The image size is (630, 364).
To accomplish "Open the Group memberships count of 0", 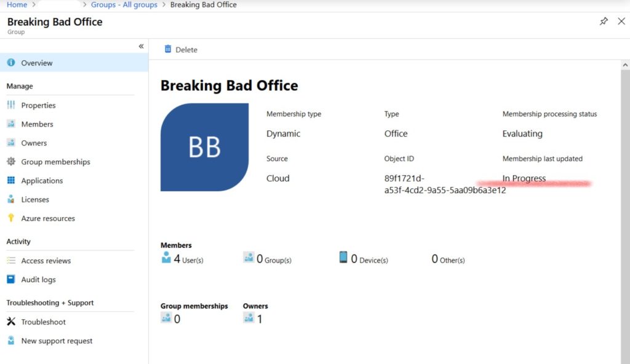I will [x=177, y=319].
